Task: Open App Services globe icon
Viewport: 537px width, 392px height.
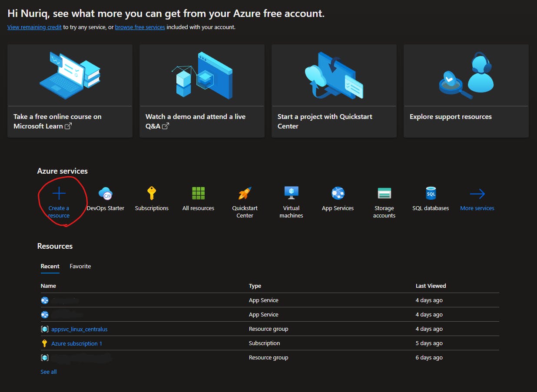Action: tap(338, 193)
